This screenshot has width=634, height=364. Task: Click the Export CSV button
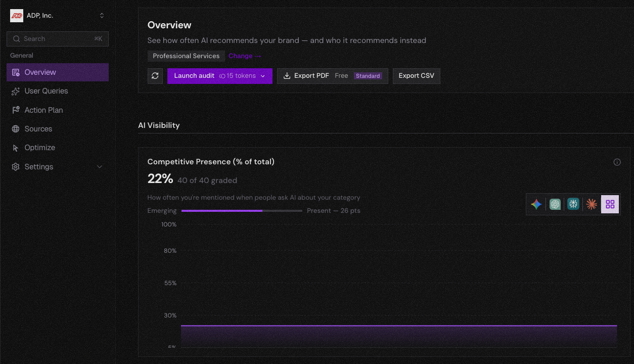(416, 76)
